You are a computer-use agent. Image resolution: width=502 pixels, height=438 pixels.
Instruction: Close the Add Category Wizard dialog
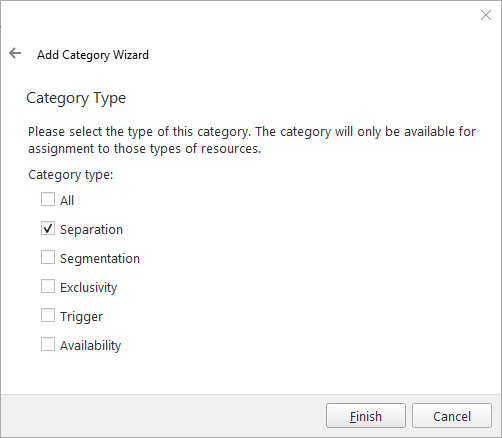point(486,15)
